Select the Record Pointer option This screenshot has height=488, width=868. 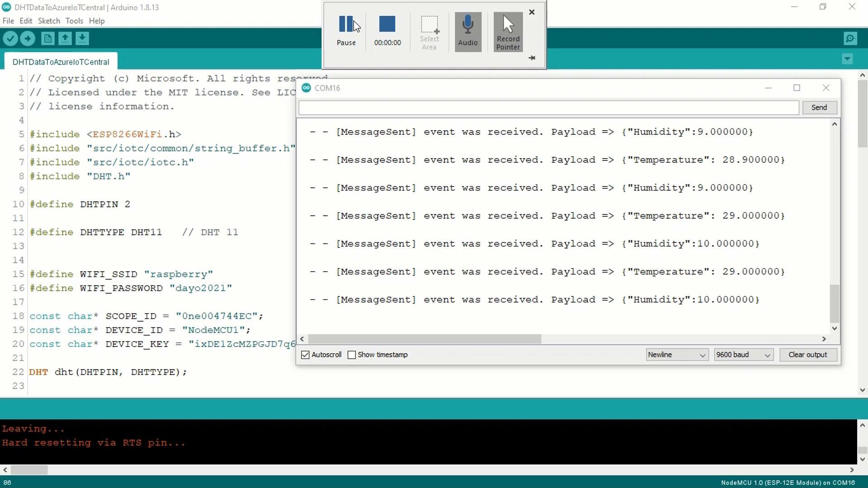[507, 31]
